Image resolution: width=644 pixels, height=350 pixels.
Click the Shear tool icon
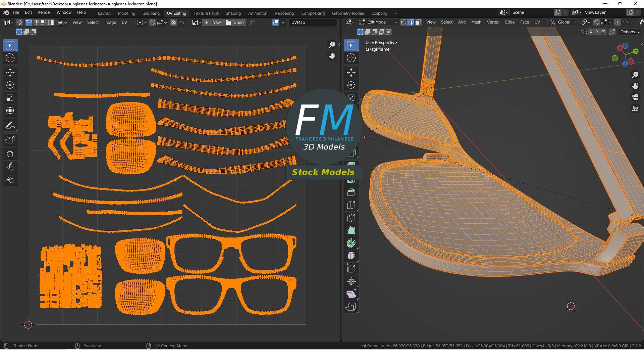point(351,294)
